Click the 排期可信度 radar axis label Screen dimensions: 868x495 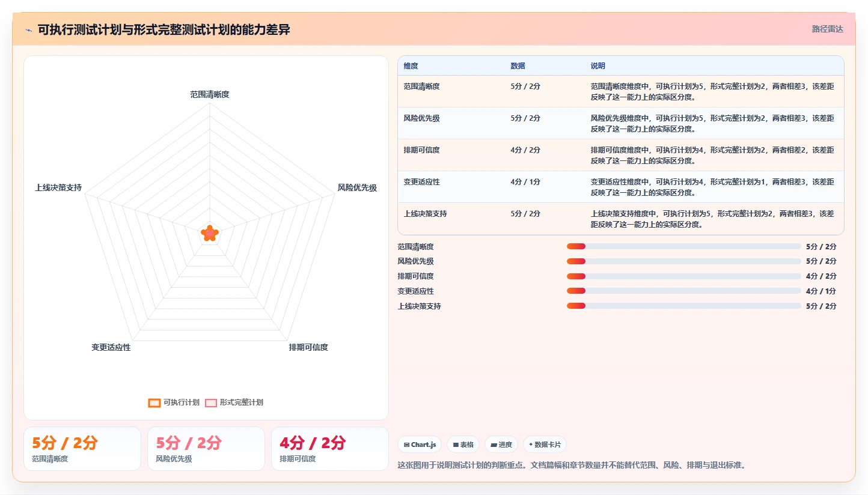point(308,348)
